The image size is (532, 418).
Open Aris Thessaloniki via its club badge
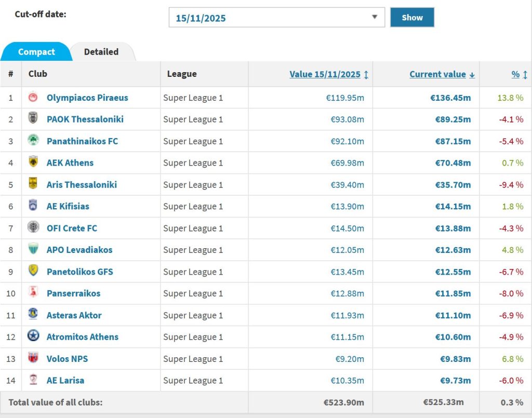32,184
